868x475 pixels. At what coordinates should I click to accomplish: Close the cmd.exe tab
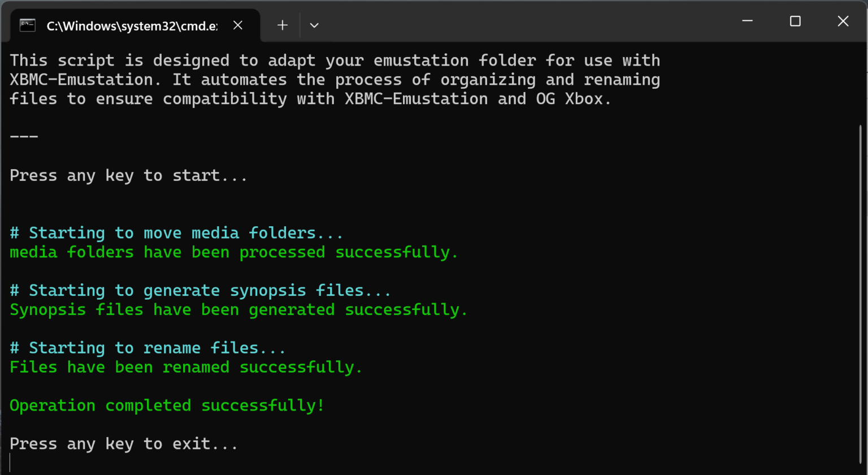(x=238, y=25)
